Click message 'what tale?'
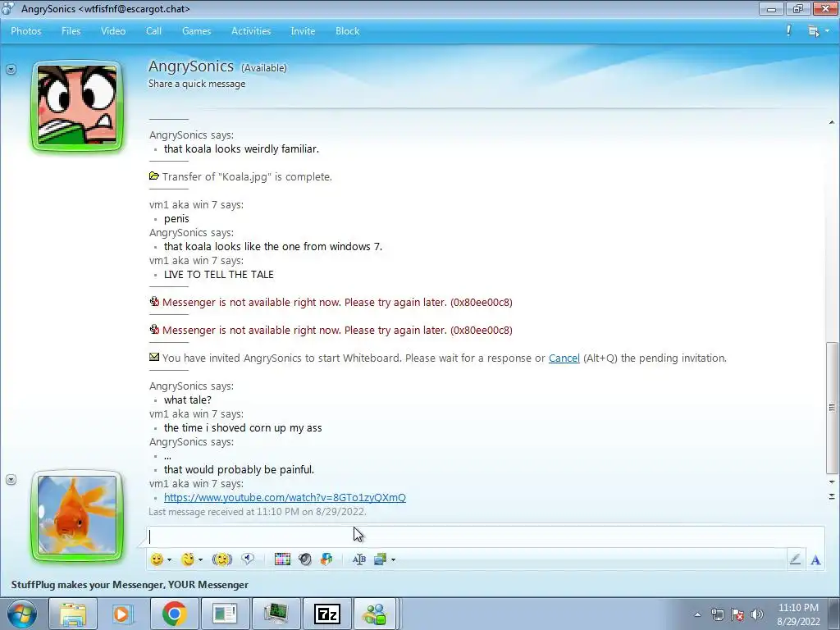840x630 pixels. 188,399
